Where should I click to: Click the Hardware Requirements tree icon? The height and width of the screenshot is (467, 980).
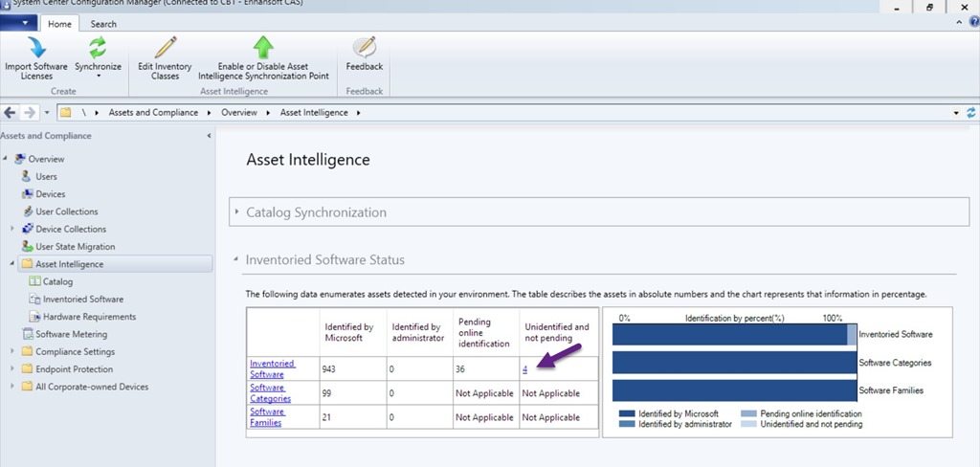[x=34, y=317]
